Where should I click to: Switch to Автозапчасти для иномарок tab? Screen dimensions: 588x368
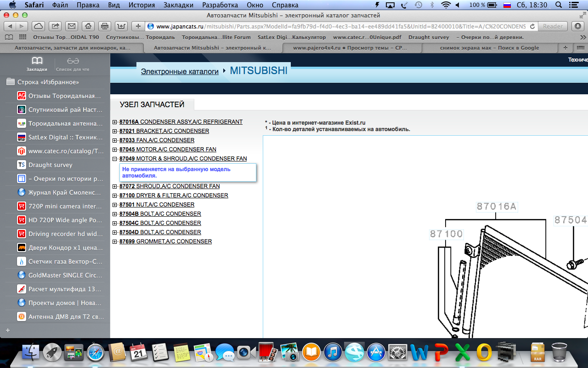pos(72,47)
